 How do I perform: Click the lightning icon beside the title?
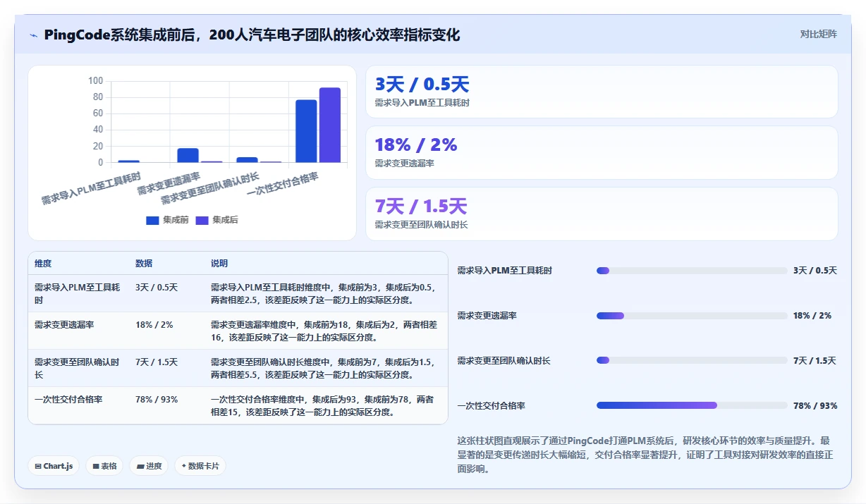click(33, 35)
